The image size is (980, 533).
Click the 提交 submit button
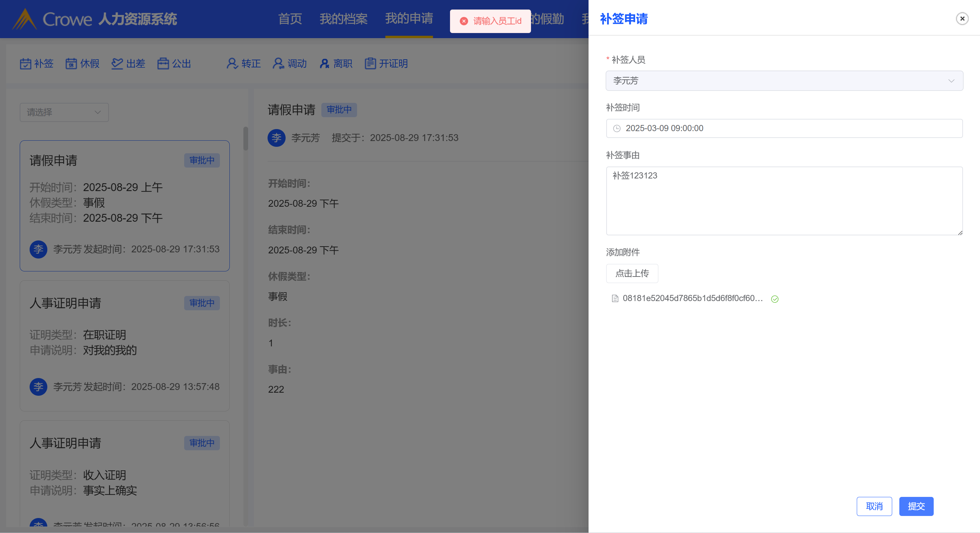pyautogui.click(x=916, y=506)
